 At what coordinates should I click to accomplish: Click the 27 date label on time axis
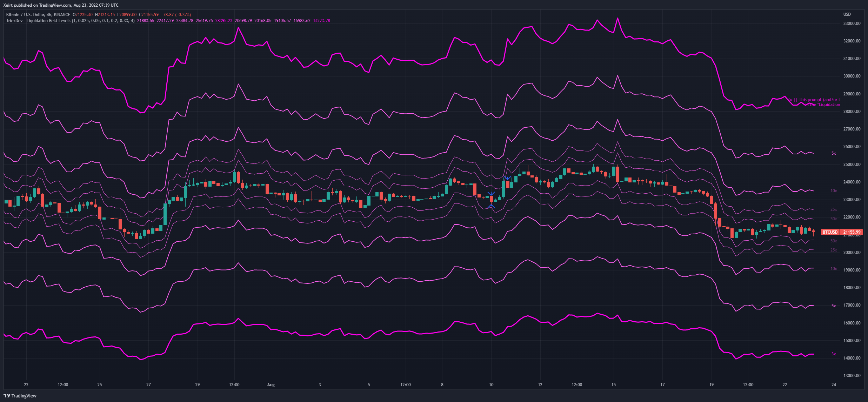(x=149, y=385)
